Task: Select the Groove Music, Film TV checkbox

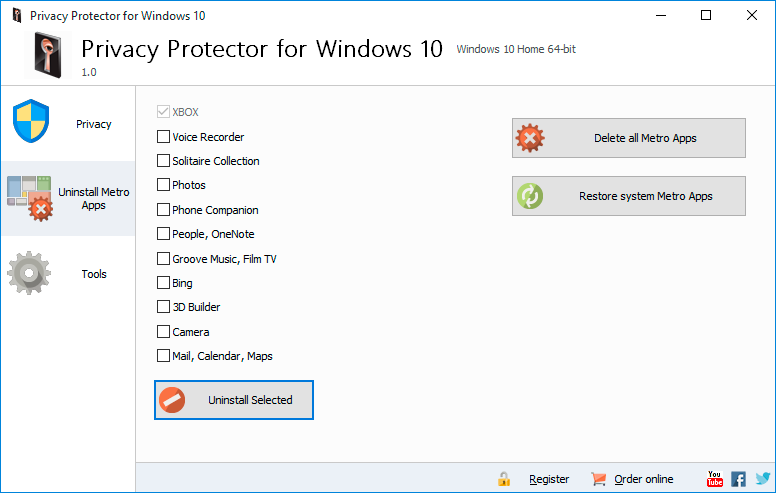Action: pyautogui.click(x=163, y=258)
